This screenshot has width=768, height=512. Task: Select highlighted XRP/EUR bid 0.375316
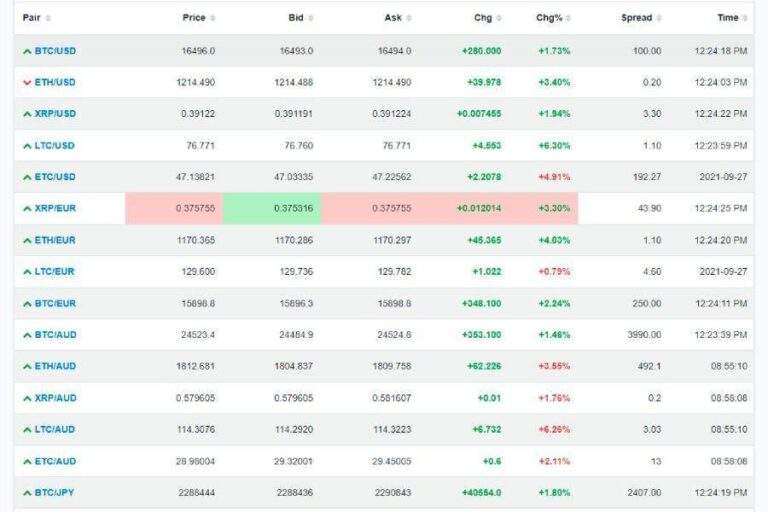pyautogui.click(x=272, y=208)
